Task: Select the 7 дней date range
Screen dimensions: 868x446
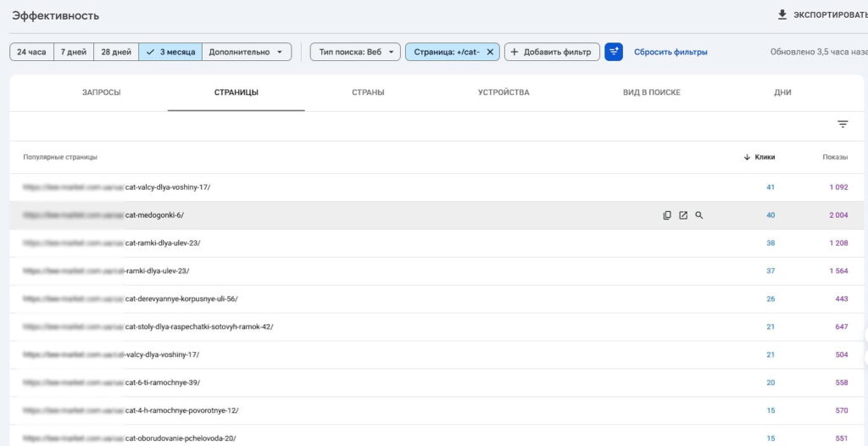Action: 74,52
